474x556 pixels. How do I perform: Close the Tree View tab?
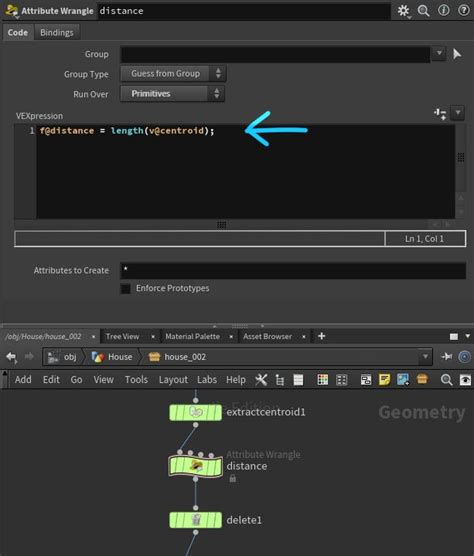pos(153,337)
